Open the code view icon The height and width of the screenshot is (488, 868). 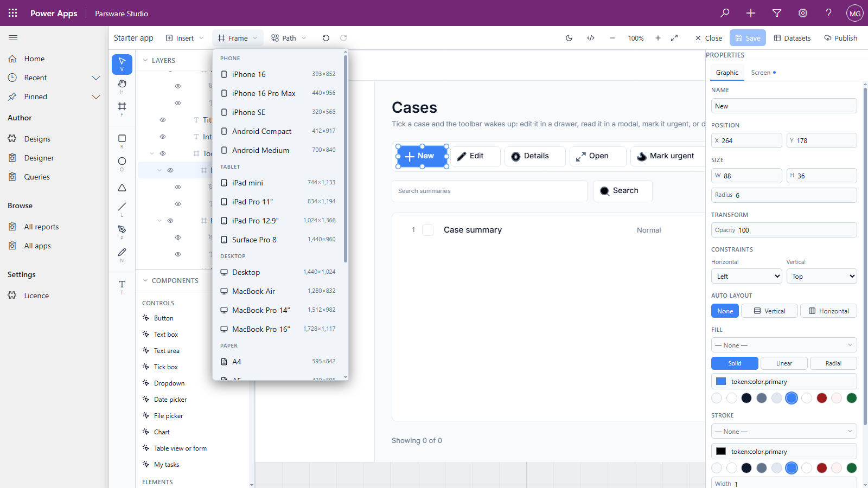click(591, 38)
